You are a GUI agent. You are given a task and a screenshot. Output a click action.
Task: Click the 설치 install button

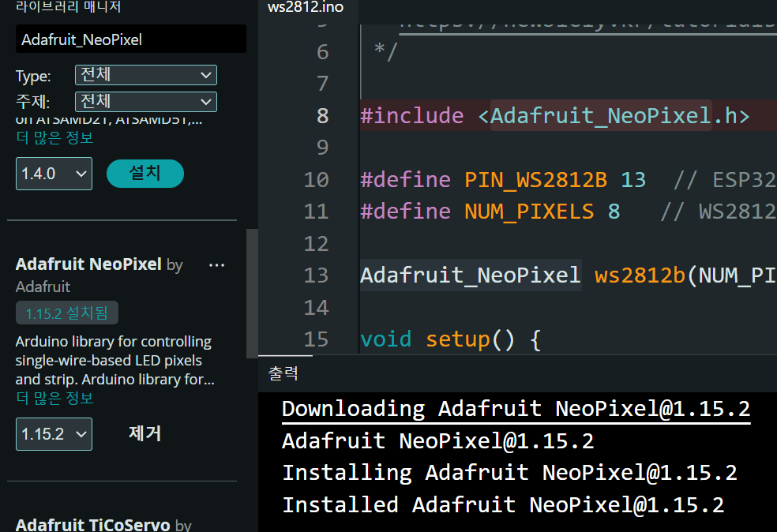coord(145,174)
